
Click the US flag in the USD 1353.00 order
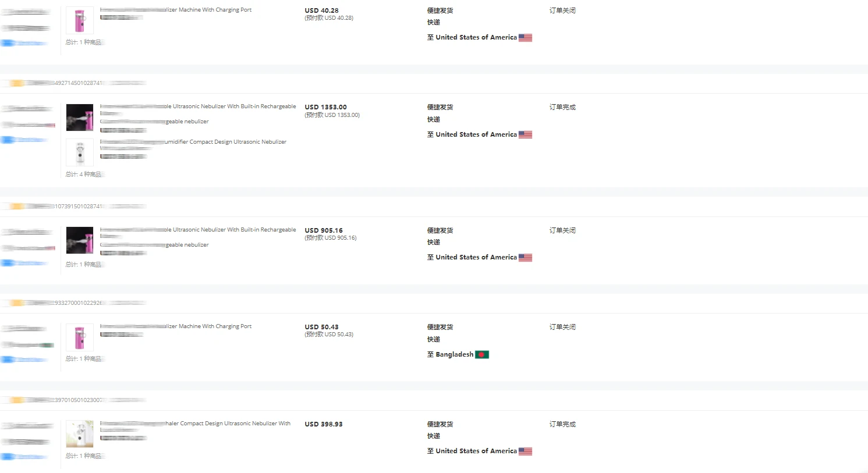pyautogui.click(x=525, y=134)
